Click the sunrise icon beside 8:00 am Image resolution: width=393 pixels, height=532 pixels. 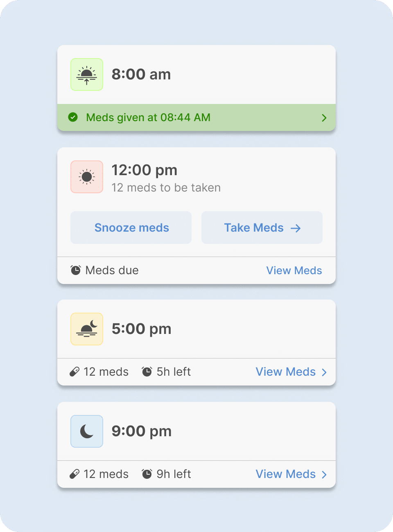[x=87, y=74]
